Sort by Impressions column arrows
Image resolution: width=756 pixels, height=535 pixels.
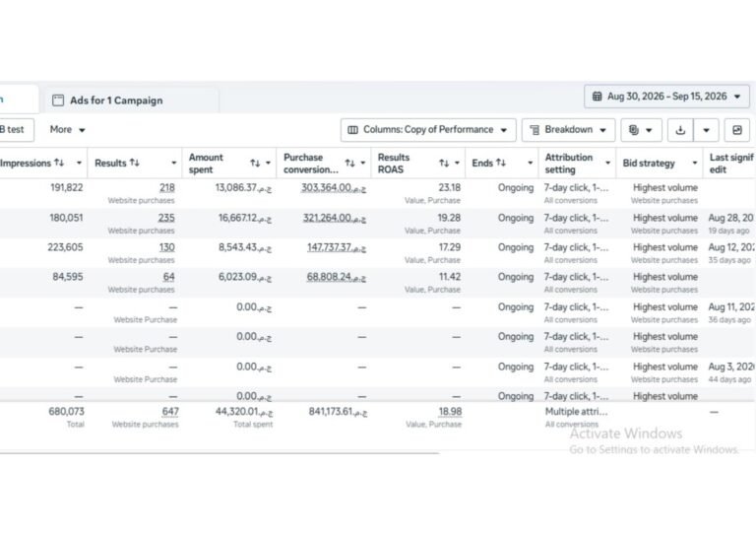tap(59, 163)
